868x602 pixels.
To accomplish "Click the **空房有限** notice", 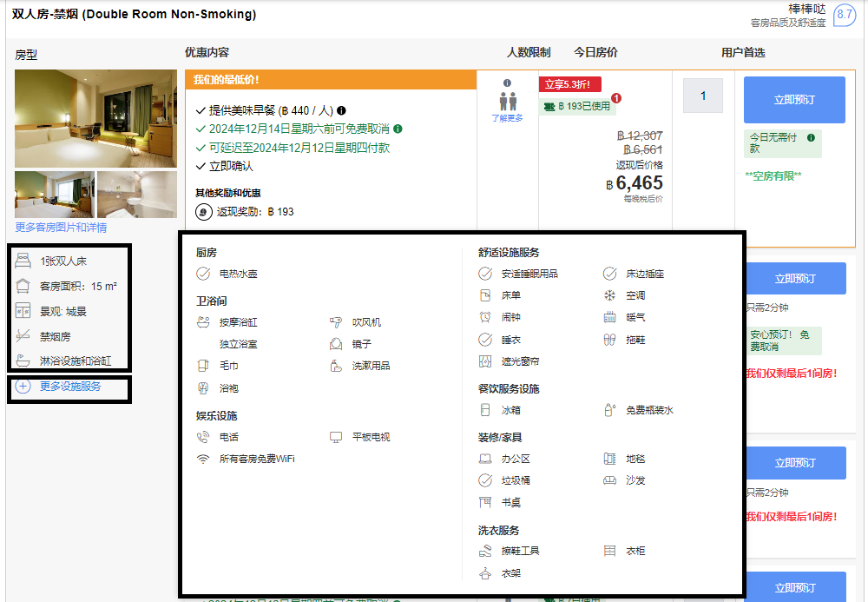I will (773, 176).
